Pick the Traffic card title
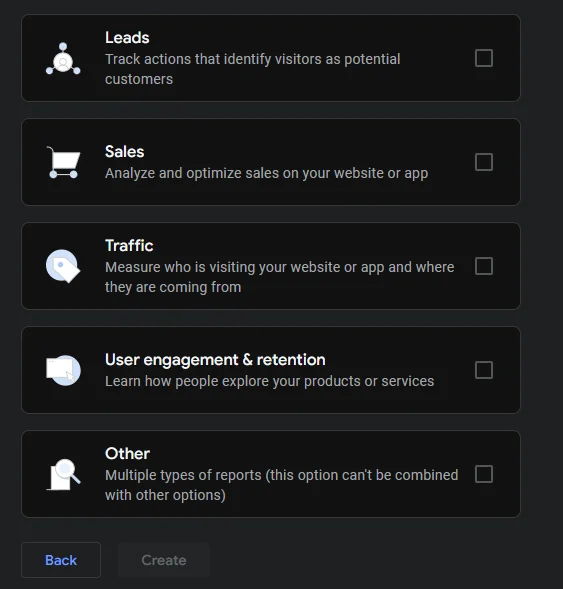563x589 pixels. (x=129, y=246)
